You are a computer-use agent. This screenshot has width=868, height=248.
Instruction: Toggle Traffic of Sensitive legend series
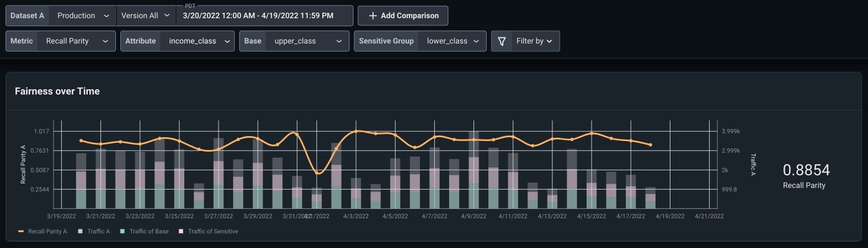coord(213,231)
